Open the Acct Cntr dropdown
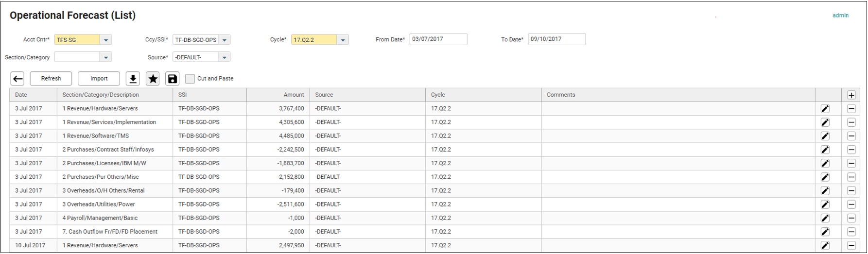The image size is (868, 254). (106, 40)
